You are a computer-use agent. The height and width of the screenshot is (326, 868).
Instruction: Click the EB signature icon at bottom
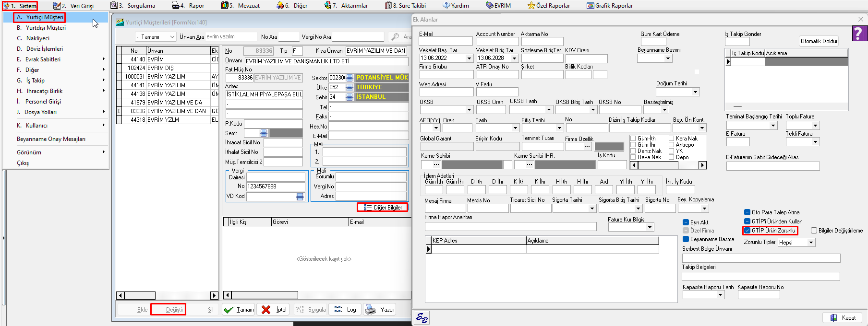pos(422,317)
